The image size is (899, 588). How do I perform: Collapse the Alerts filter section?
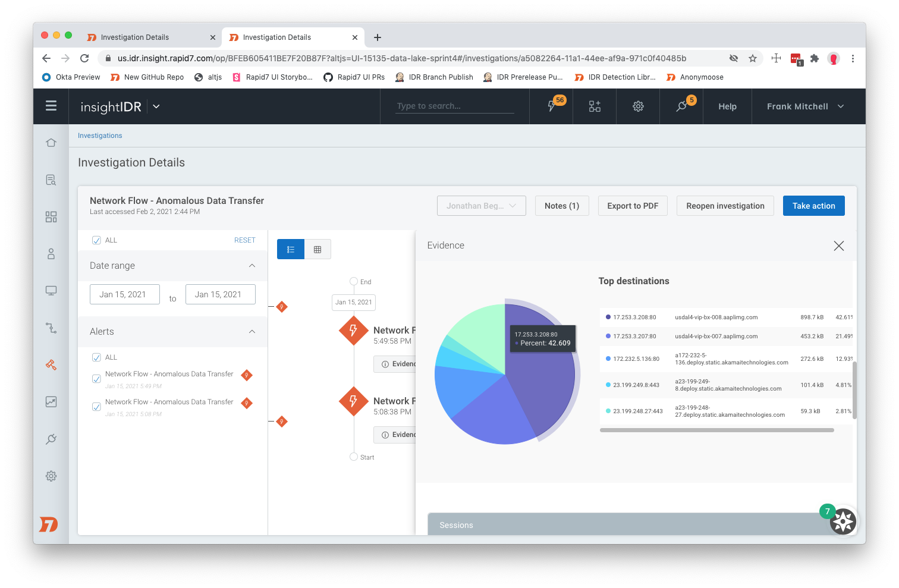coord(252,332)
